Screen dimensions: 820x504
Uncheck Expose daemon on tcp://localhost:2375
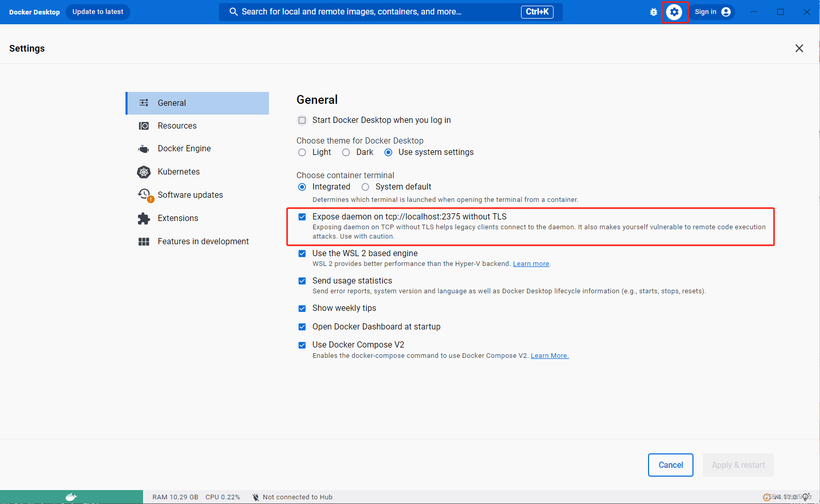point(302,217)
